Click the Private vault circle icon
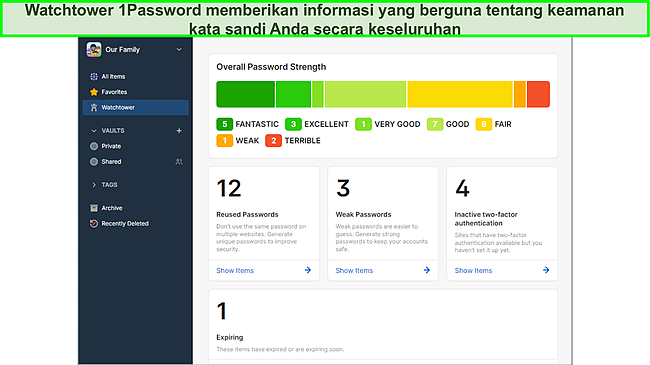 pos(94,146)
